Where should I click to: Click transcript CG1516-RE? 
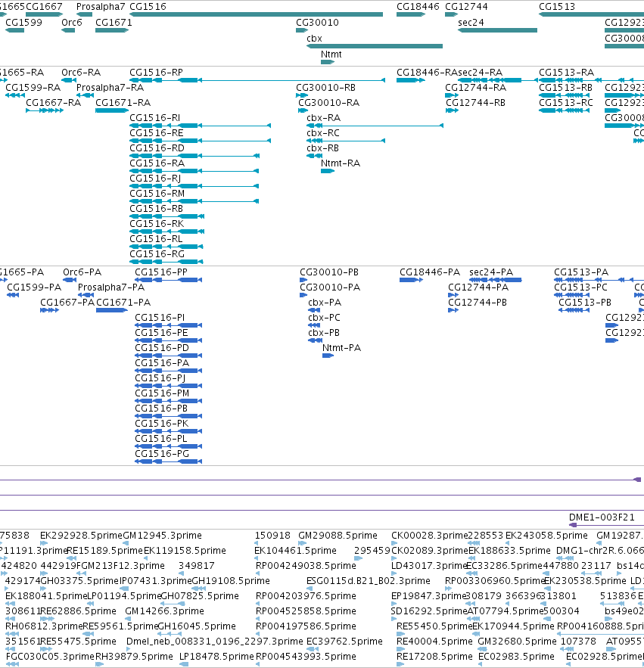[x=157, y=133]
